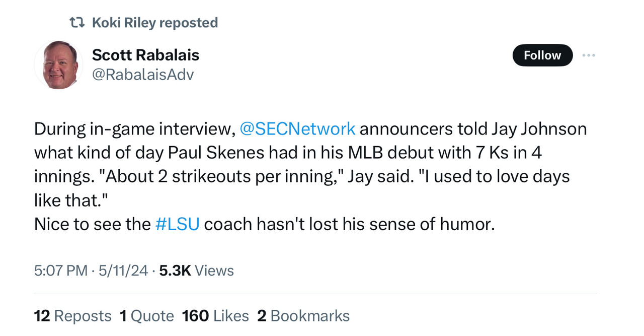This screenshot has height=336, width=644.
Task: Click the 5/11/24 post date
Action: tap(123, 271)
